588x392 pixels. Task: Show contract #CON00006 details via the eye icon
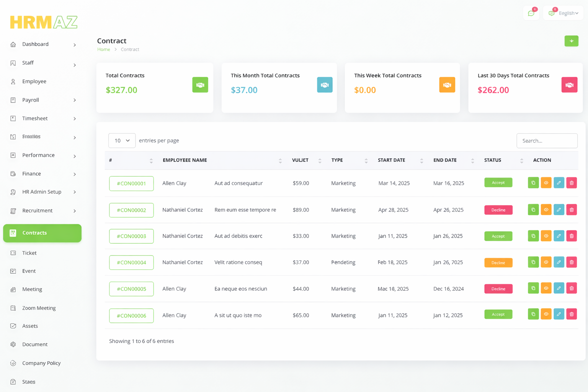546,314
